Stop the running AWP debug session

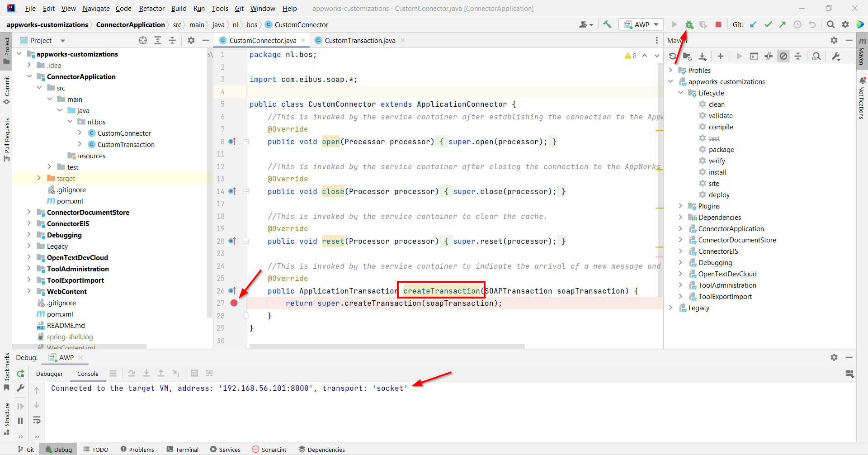pos(718,25)
